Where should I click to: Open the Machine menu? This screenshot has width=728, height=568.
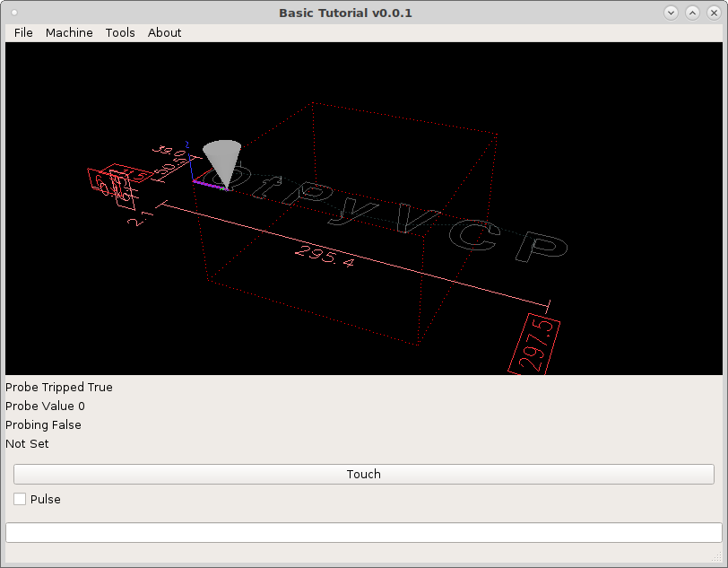(69, 32)
